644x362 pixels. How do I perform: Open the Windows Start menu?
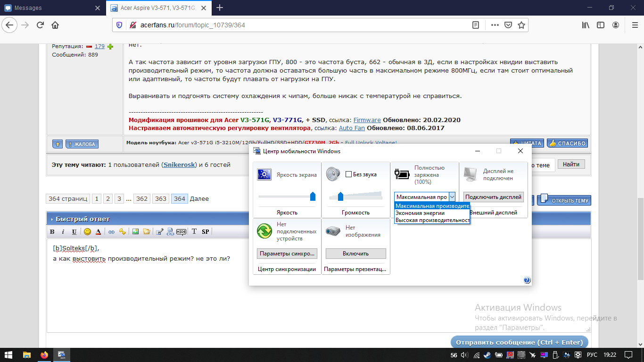click(x=9, y=355)
